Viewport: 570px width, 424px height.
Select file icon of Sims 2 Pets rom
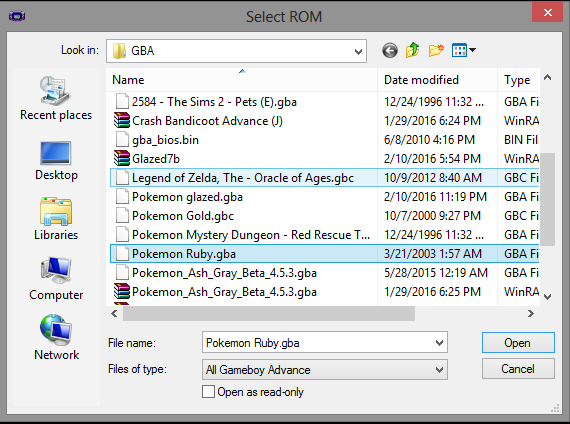[122, 101]
